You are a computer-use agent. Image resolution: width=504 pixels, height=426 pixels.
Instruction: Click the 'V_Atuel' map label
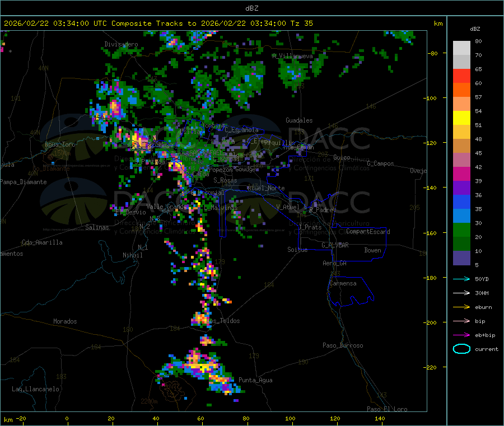coord(288,207)
